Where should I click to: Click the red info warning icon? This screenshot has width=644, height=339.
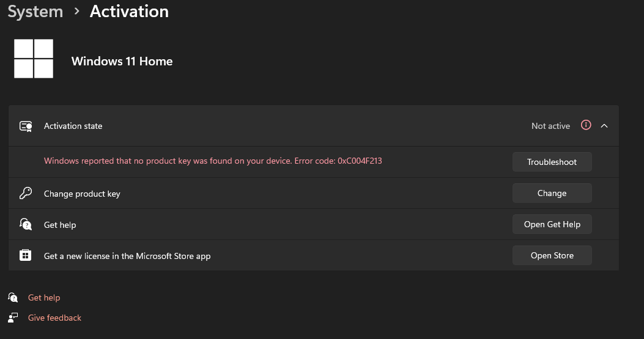coord(586,125)
